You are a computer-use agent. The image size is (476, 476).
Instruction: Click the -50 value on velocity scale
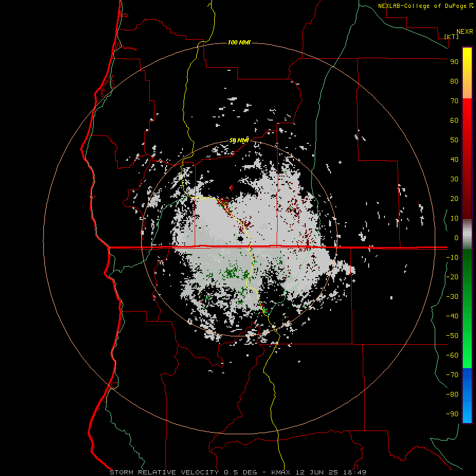coord(452,336)
